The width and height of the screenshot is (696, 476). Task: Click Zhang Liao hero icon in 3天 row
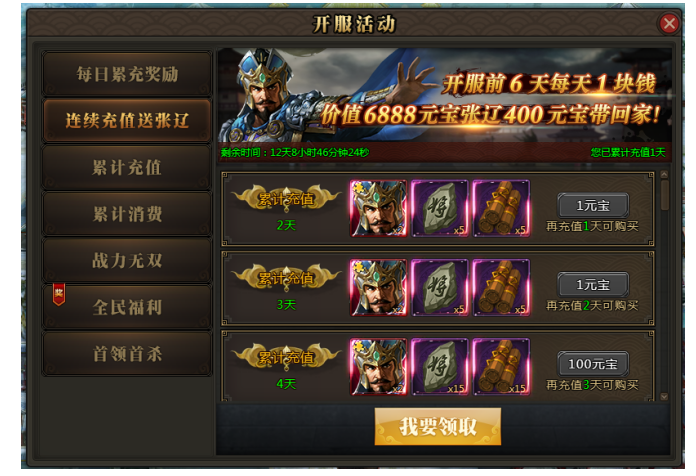378,288
